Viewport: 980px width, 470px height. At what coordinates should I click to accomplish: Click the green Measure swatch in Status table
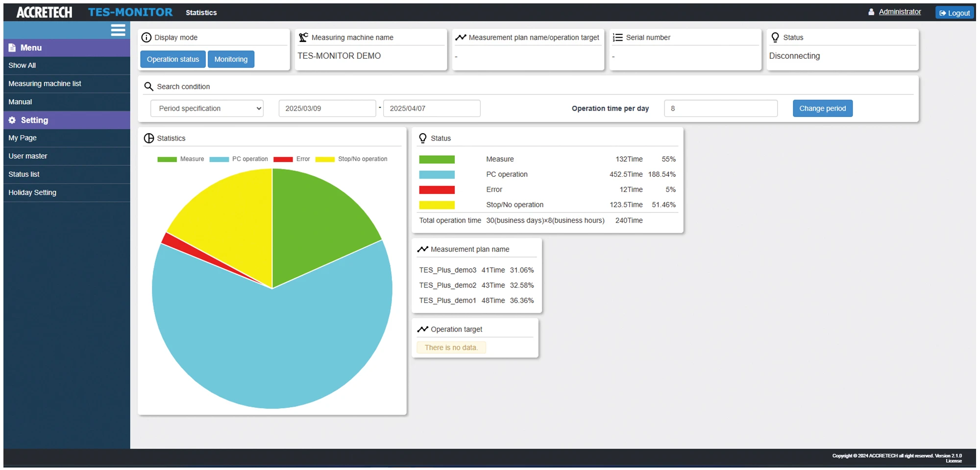pyautogui.click(x=437, y=159)
